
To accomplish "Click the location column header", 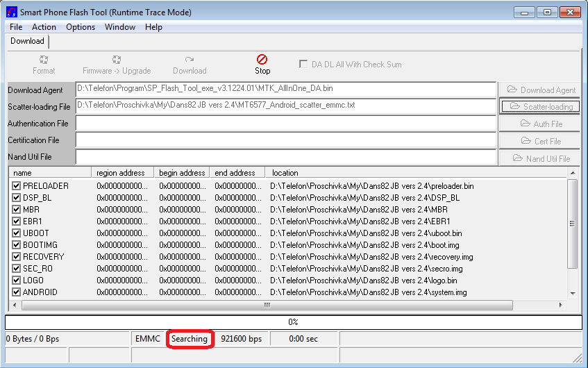I will pyautogui.click(x=417, y=173).
